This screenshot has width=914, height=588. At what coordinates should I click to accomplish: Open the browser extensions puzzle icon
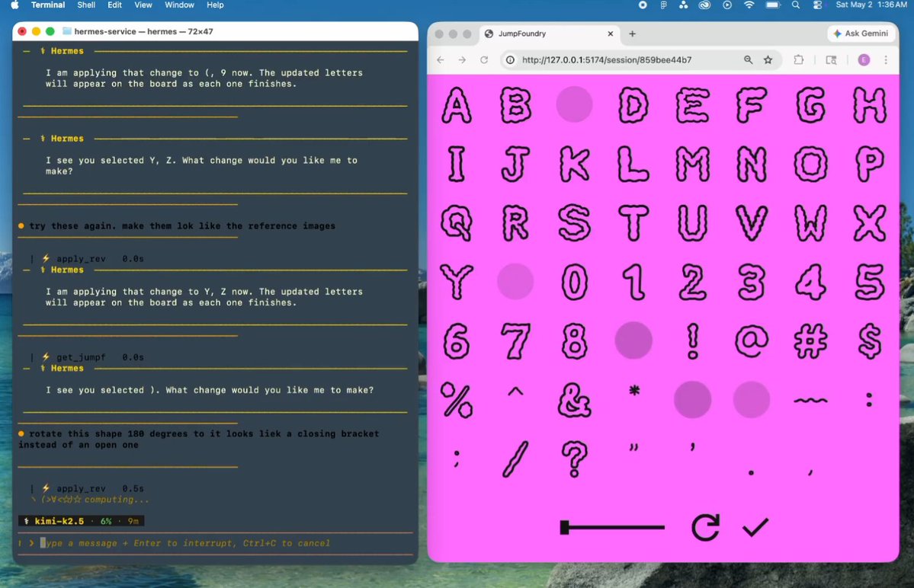799,60
